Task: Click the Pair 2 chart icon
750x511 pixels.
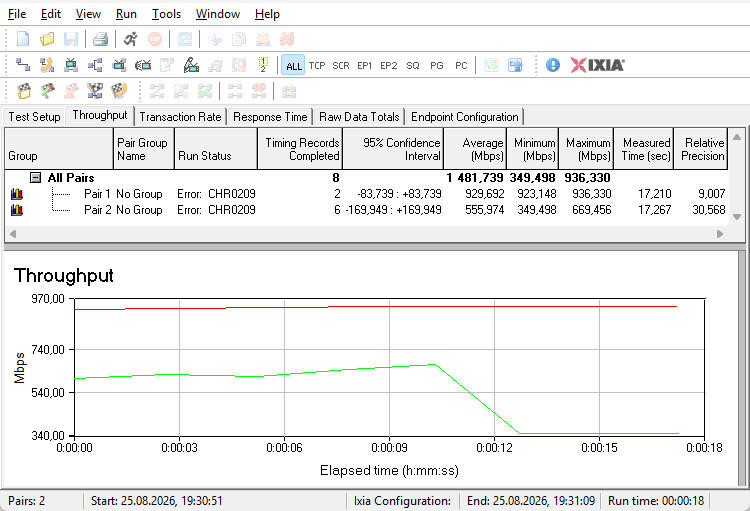Action: pyautogui.click(x=17, y=210)
